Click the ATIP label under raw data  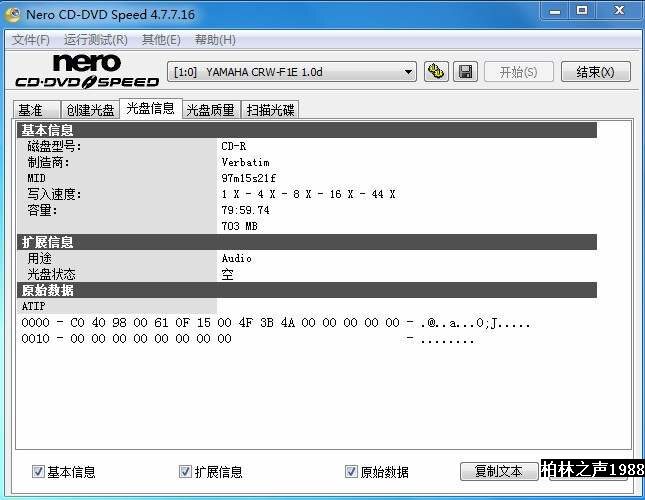[33, 306]
